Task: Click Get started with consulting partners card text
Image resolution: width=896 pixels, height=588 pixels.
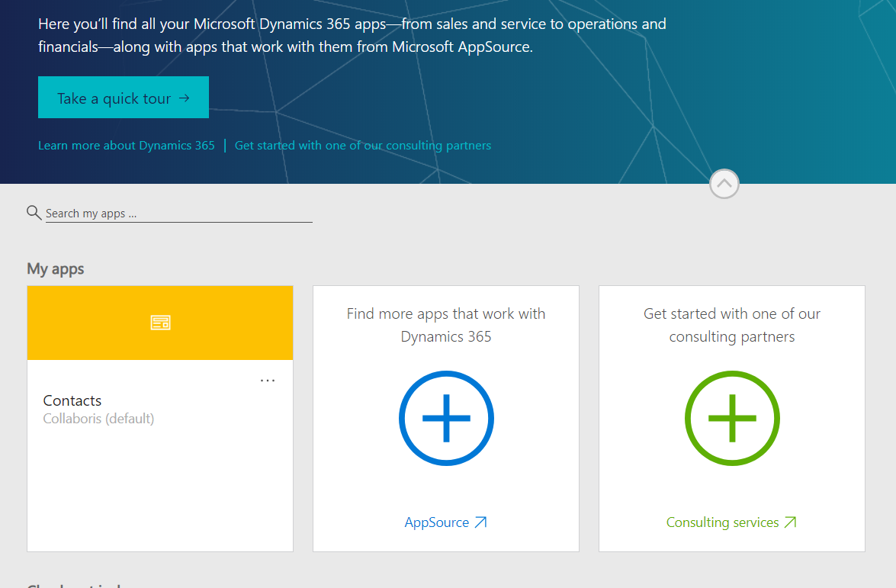Action: 732,325
